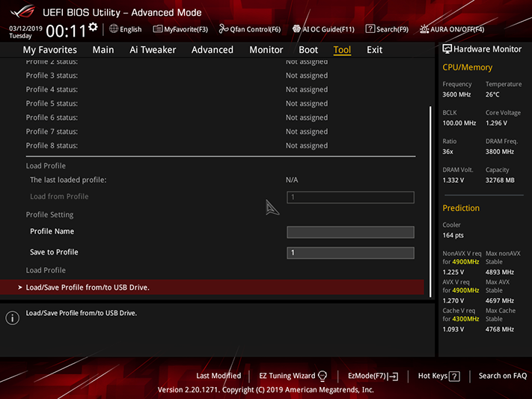Image resolution: width=532 pixels, height=399 pixels.
Task: Select the Tool tab
Action: pos(342,50)
